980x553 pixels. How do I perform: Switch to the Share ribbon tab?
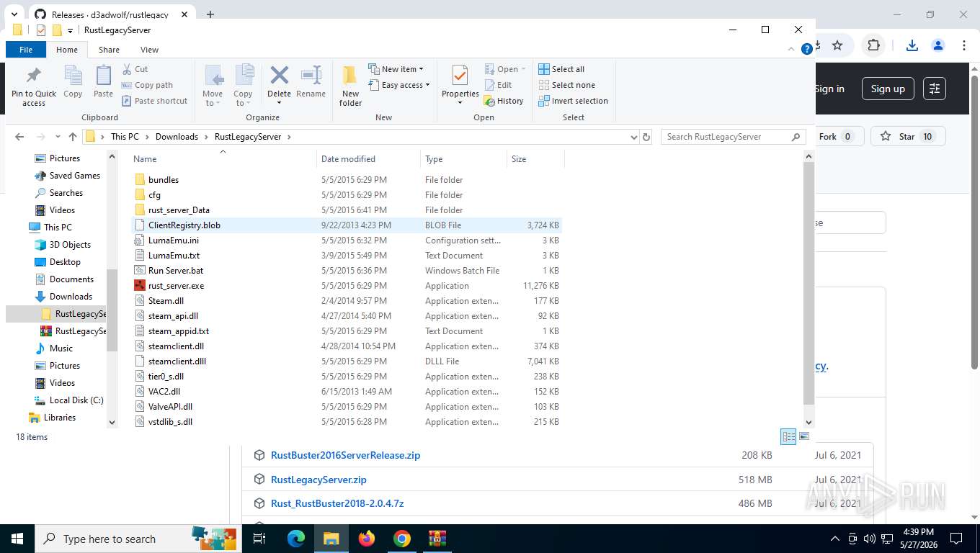pyautogui.click(x=109, y=50)
